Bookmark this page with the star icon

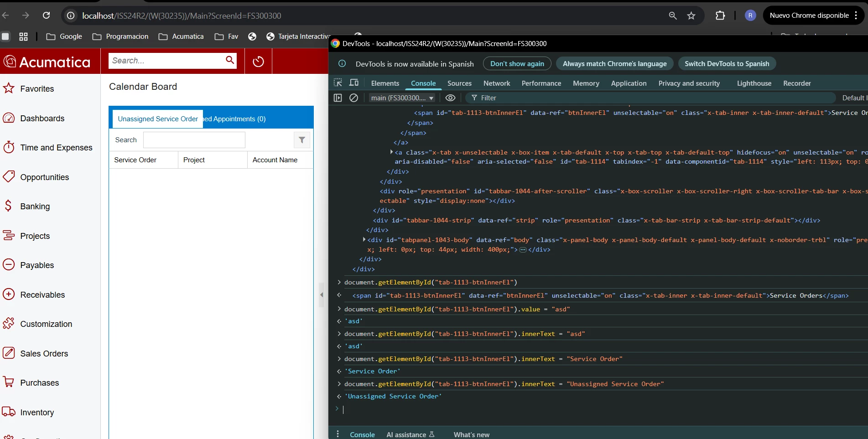[691, 15]
